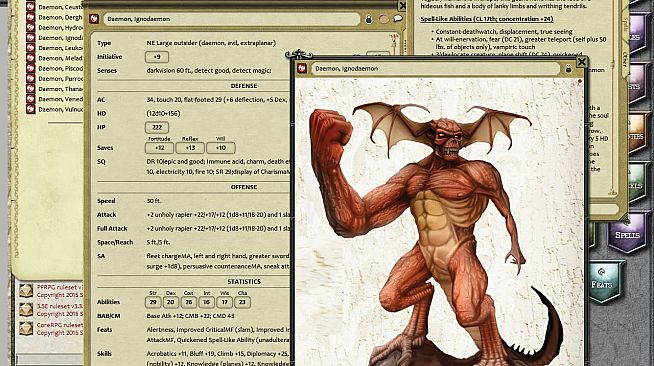Select the Daemon, Dergh list row text
Screen dimensions: 654x366
[60, 17]
